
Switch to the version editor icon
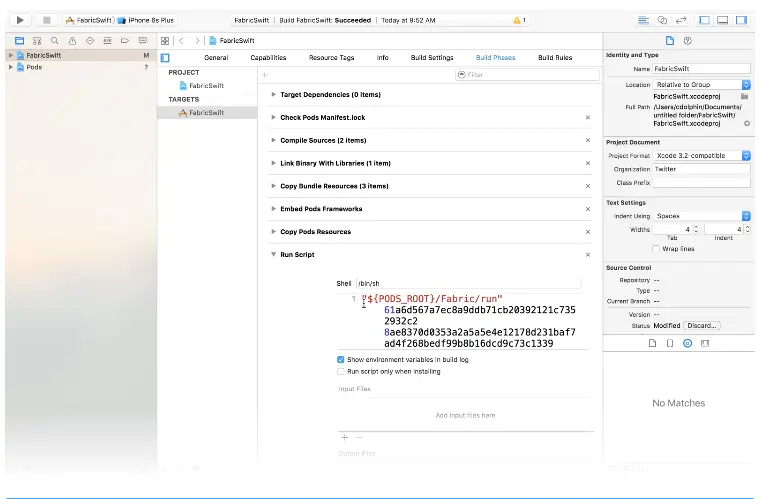(681, 20)
